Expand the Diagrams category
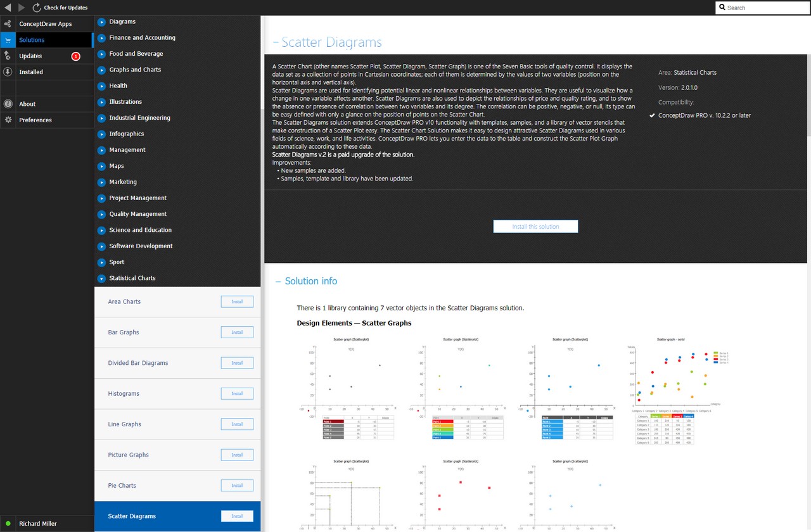The width and height of the screenshot is (811, 532). pyautogui.click(x=101, y=22)
